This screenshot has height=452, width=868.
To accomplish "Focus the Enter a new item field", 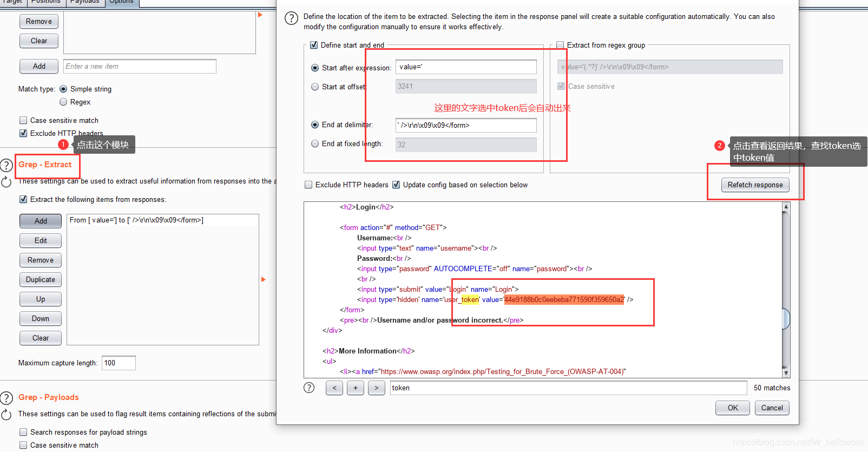I will click(x=140, y=66).
